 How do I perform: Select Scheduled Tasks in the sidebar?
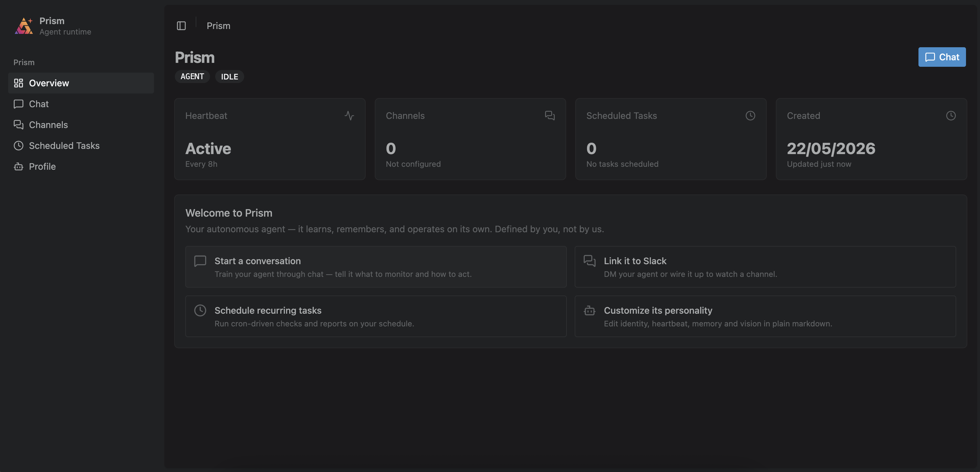coord(81,146)
